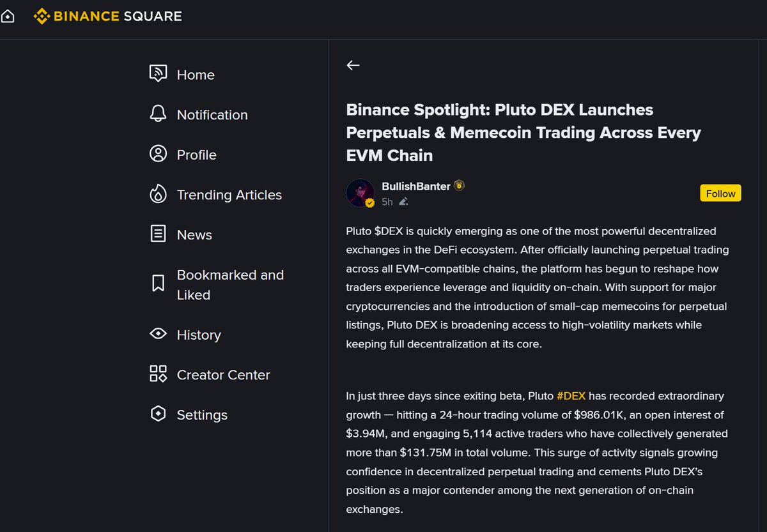Click the text "5,114 active traders"
Screen dimensions: 767x532
click(x=511, y=434)
